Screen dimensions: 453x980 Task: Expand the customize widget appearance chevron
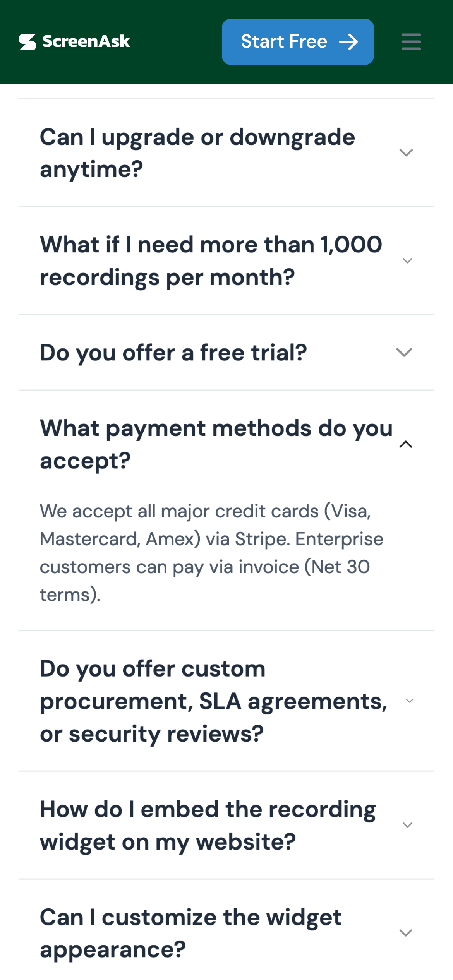[x=405, y=933]
